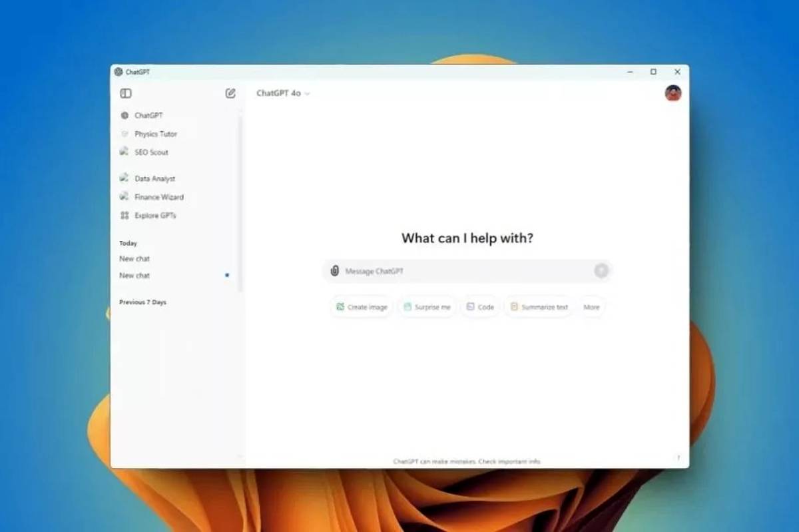Screen dimensions: 799x532
Task: Click the Surprise me suggestion button
Action: 427,307
